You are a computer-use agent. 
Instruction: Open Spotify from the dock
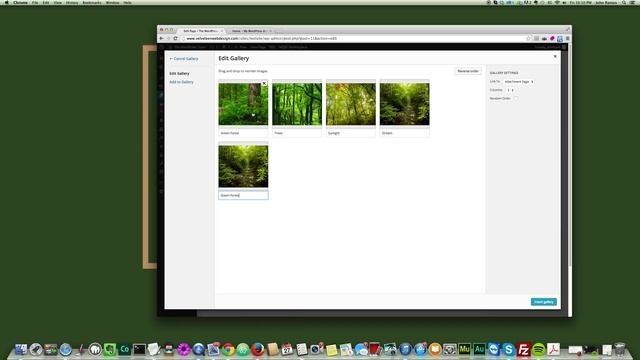coord(538,349)
